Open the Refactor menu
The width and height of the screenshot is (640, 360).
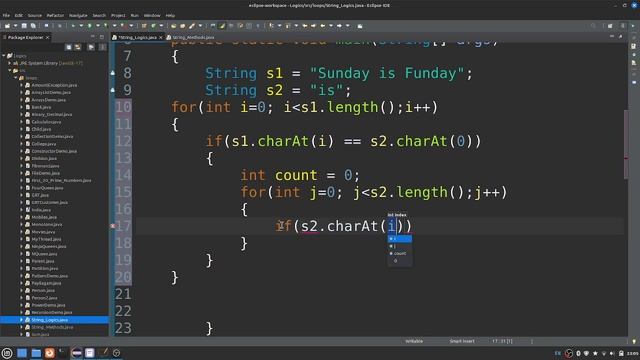[x=55, y=16]
